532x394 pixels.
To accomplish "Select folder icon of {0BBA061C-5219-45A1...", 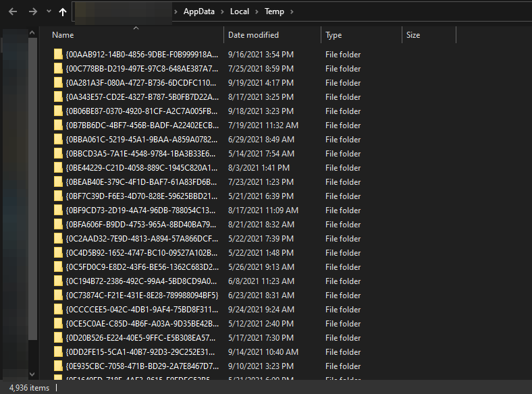I will (58, 140).
